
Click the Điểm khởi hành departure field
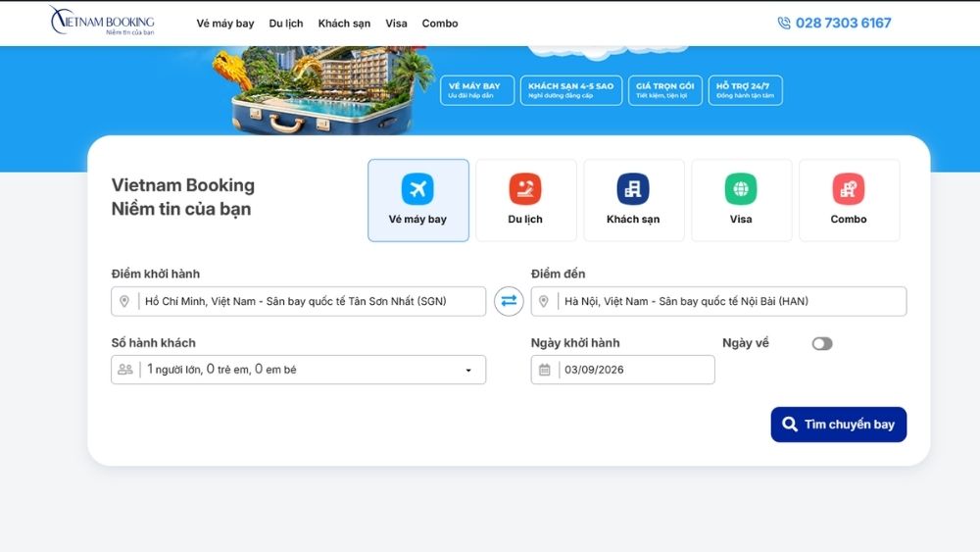click(298, 301)
